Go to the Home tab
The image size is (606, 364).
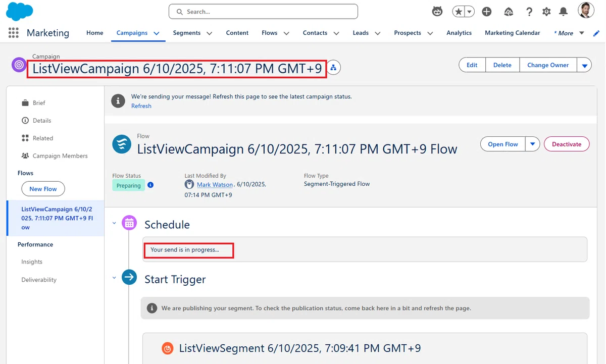95,33
